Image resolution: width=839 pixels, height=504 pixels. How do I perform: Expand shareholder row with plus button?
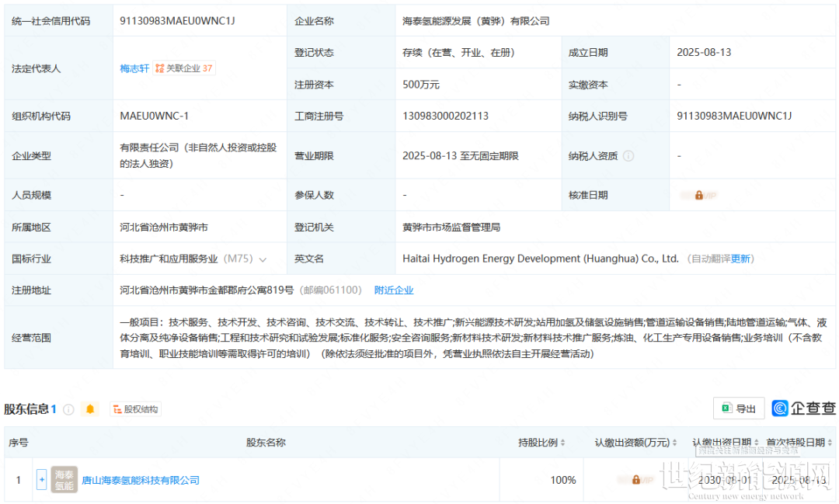(x=42, y=480)
